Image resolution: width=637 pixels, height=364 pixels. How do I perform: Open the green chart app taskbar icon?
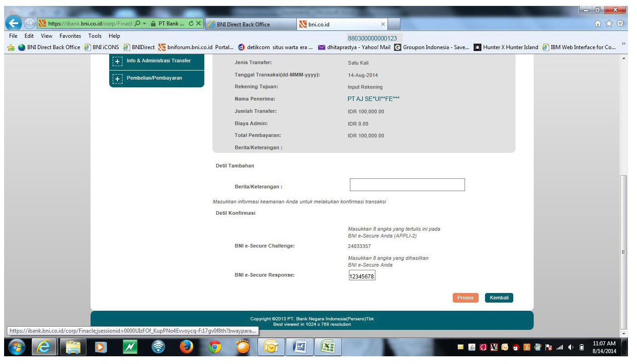[x=130, y=347]
